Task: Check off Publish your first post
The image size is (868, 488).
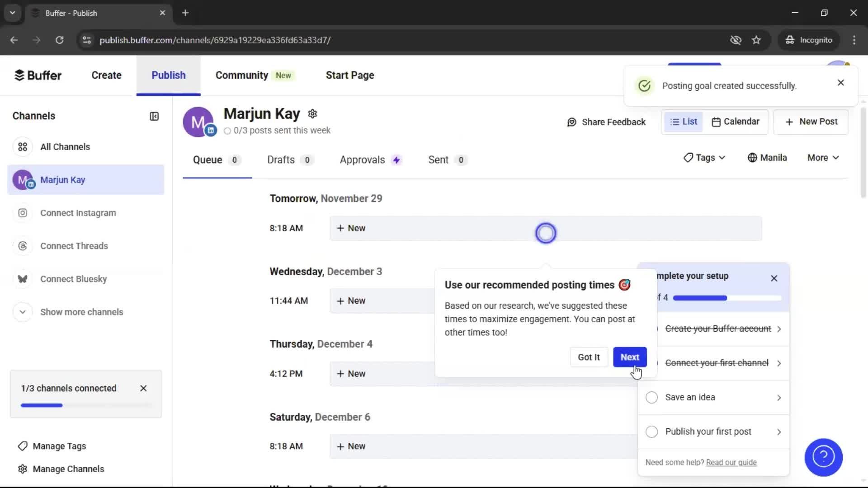Action: [x=651, y=432]
